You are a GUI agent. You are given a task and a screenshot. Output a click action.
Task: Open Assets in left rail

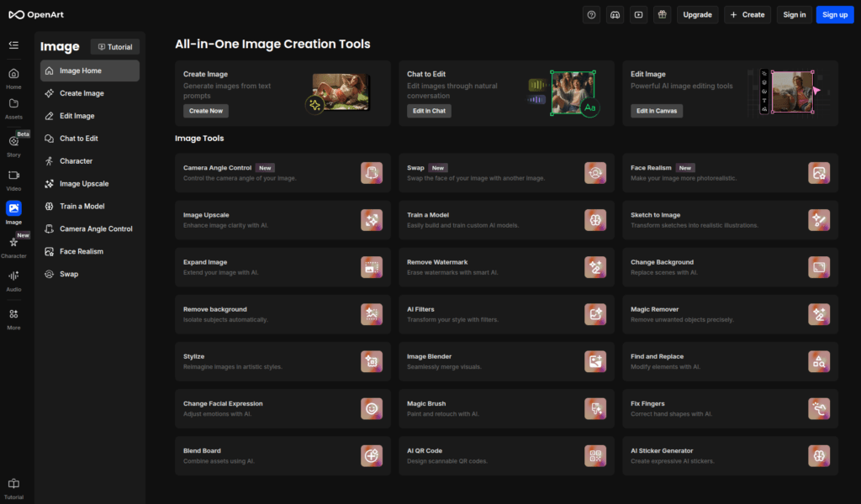tap(13, 108)
